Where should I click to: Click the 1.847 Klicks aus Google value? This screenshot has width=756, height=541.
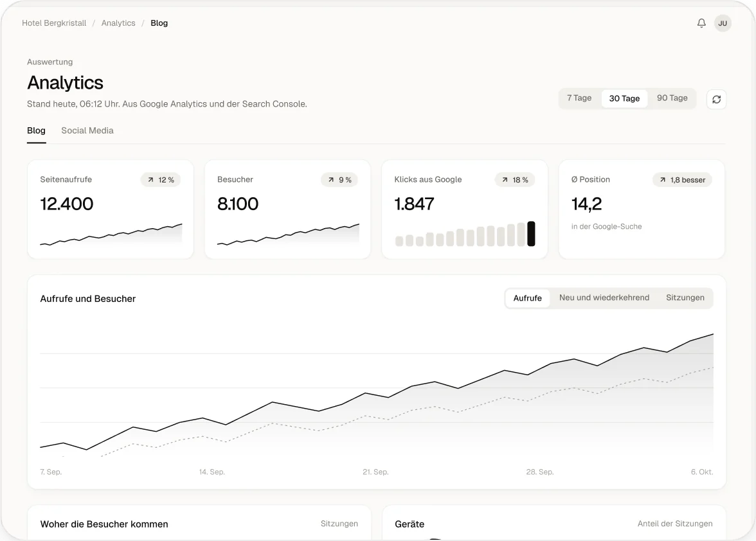[x=414, y=204]
